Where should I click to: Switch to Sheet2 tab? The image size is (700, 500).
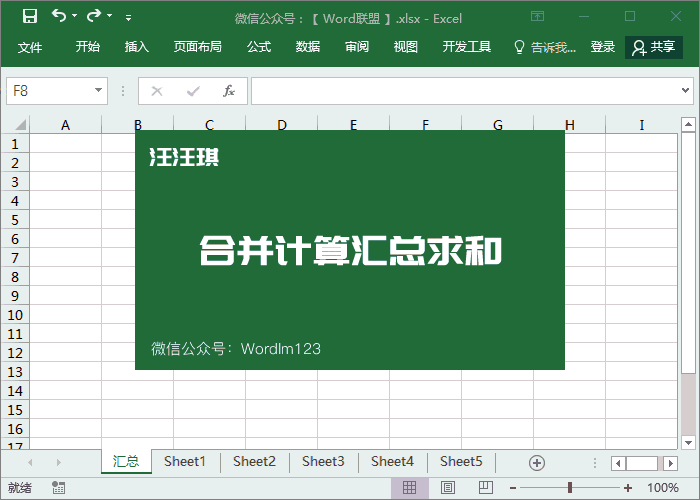click(x=254, y=462)
